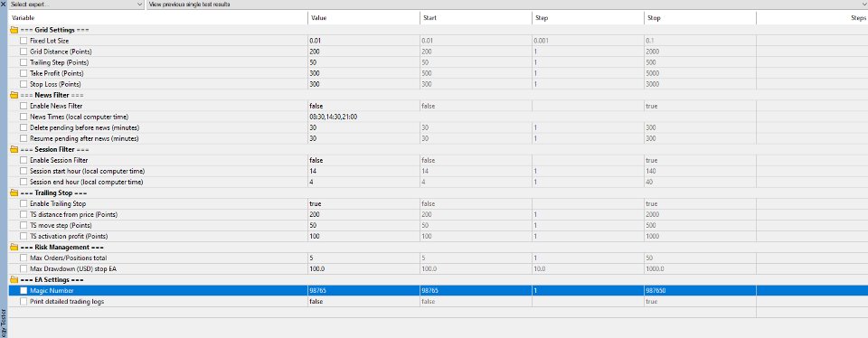Viewport: 868px width, 338px height.
Task: Check the Enable News Filter box
Action: [x=24, y=106]
